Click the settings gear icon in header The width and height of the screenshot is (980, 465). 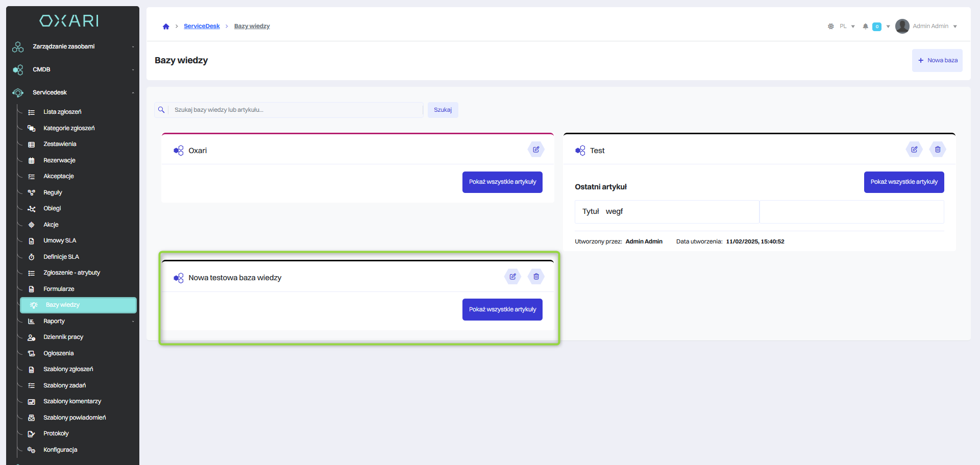click(x=830, y=27)
